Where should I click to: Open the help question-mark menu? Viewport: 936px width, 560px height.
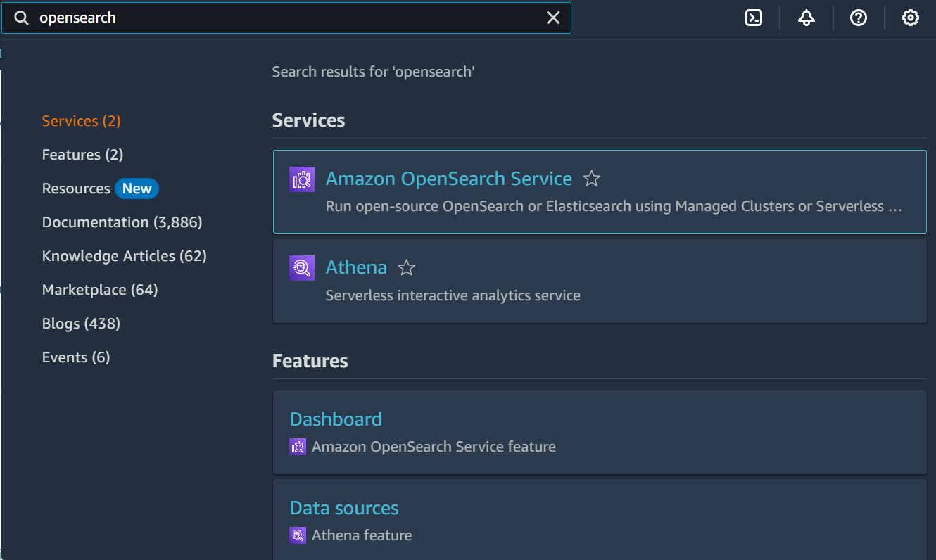tap(858, 18)
